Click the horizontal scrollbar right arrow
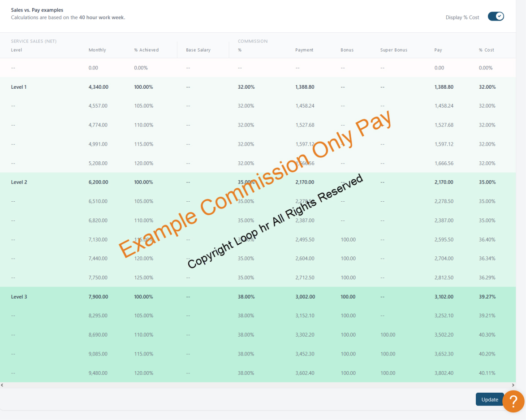526x420 pixels. pos(513,385)
